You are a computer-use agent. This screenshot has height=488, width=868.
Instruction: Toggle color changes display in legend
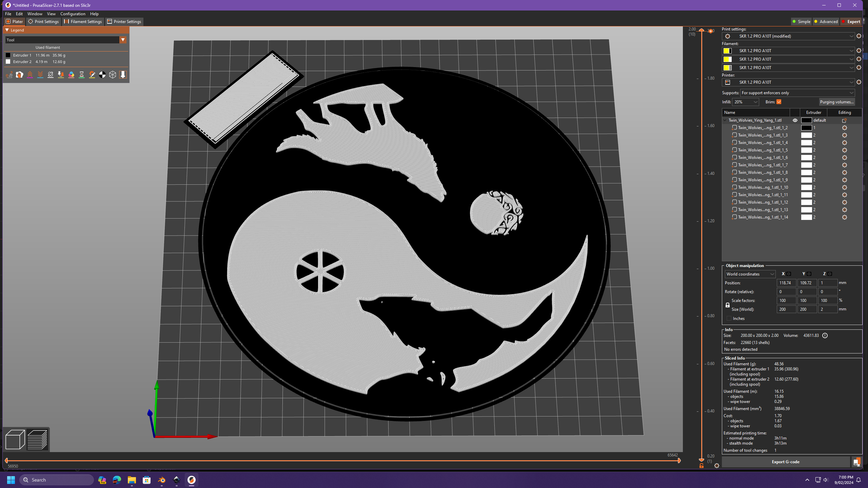(72, 75)
